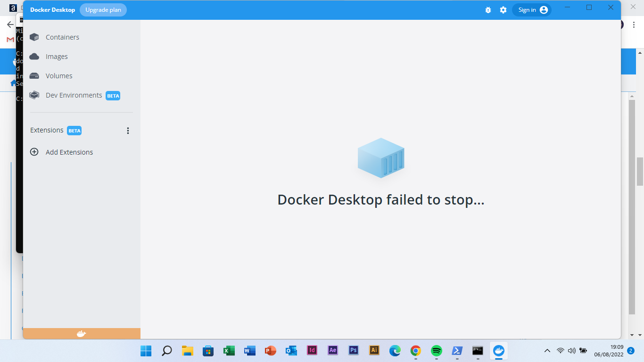Click the Upgrade plan button
This screenshot has height=362, width=644.
(x=103, y=10)
